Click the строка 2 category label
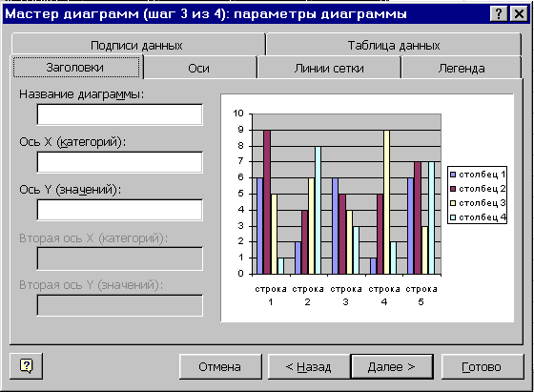 [308, 296]
